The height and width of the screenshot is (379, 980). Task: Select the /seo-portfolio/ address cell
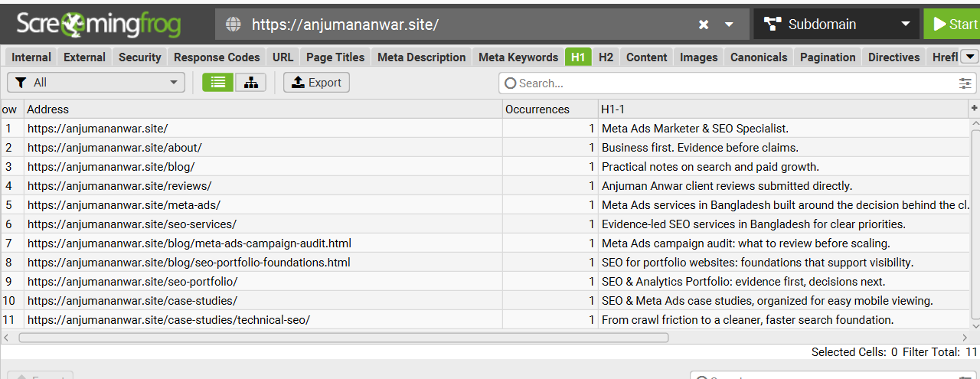[x=263, y=281]
